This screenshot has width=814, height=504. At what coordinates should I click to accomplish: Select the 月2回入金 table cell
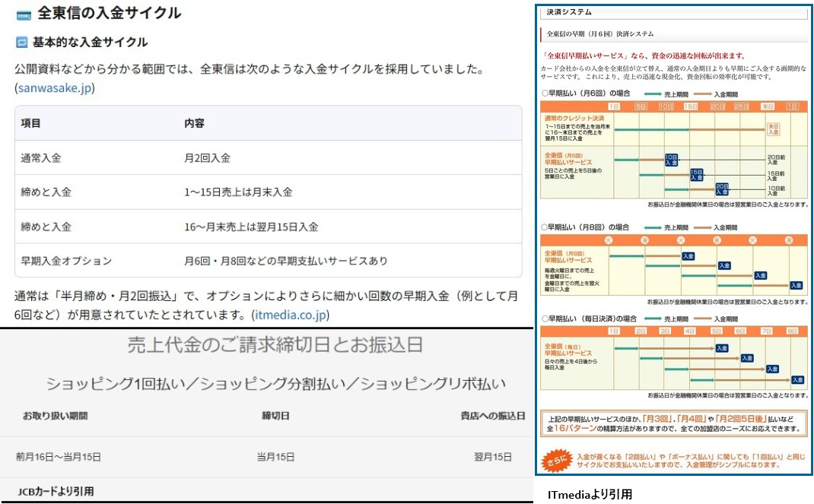207,158
